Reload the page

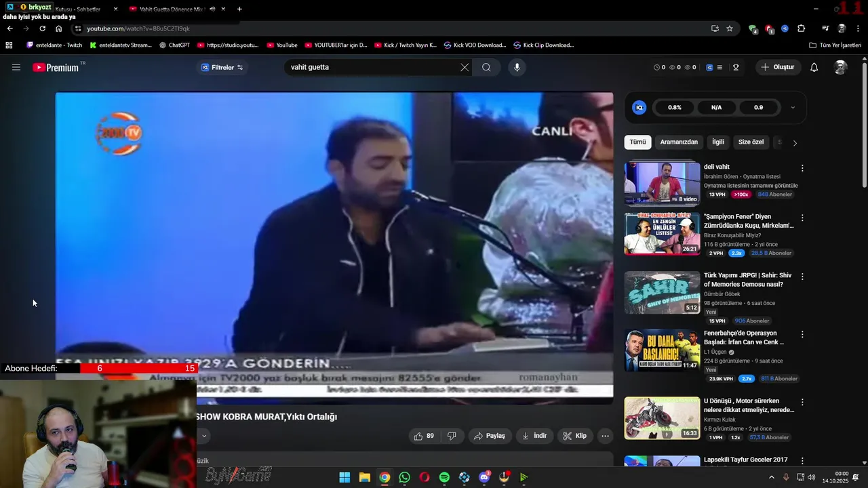pos(42,28)
